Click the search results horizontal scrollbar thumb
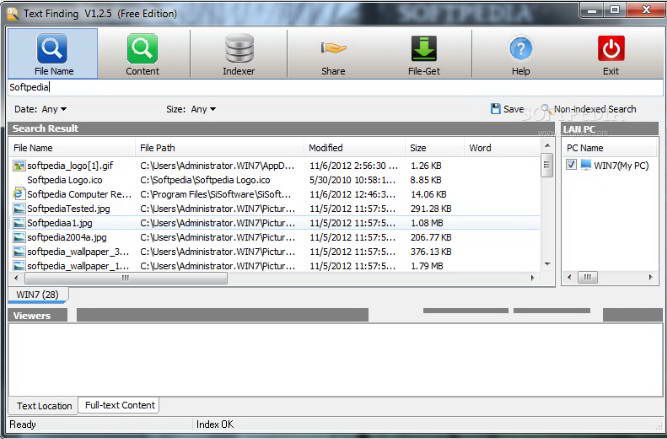667x439 pixels. click(x=126, y=278)
